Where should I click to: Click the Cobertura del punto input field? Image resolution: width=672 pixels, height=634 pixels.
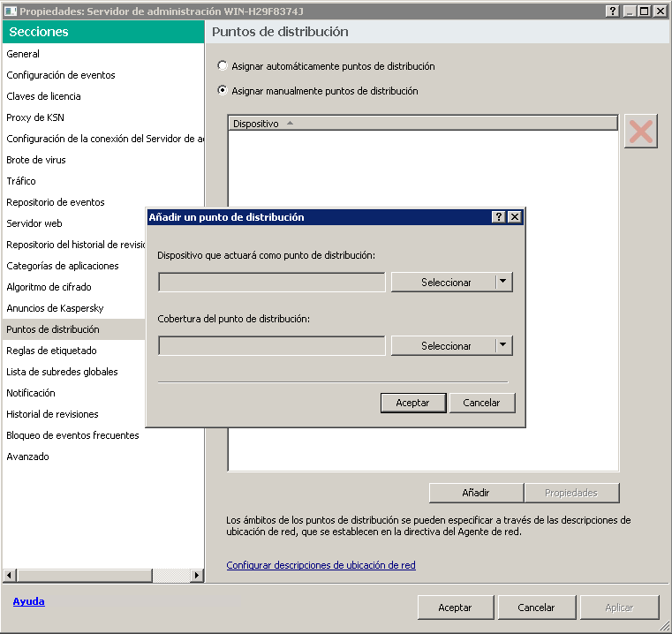point(272,345)
